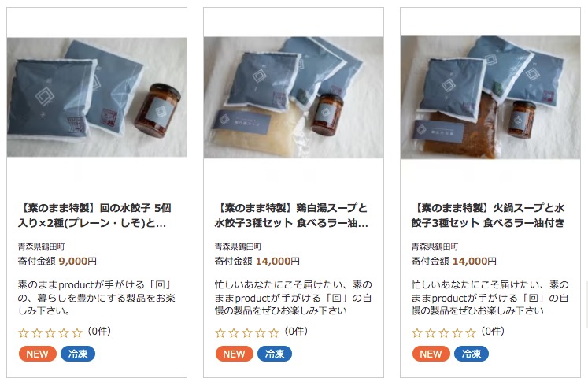
Task: Click star rating of chicken paitan set
Action: tap(247, 332)
